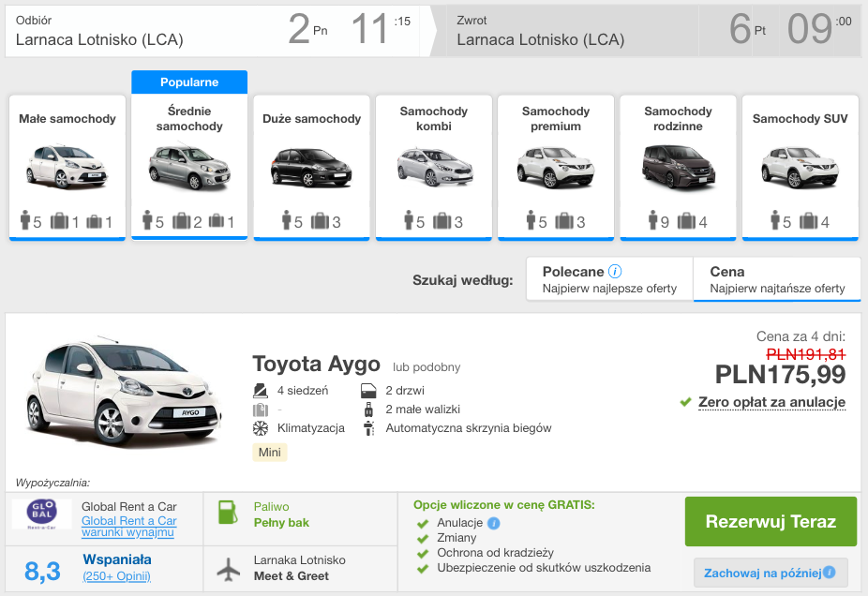Click the info icon beside Anulacje

[494, 523]
